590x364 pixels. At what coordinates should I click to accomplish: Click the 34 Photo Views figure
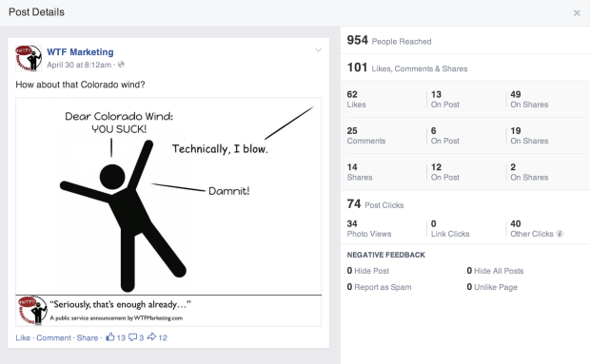tap(369, 229)
